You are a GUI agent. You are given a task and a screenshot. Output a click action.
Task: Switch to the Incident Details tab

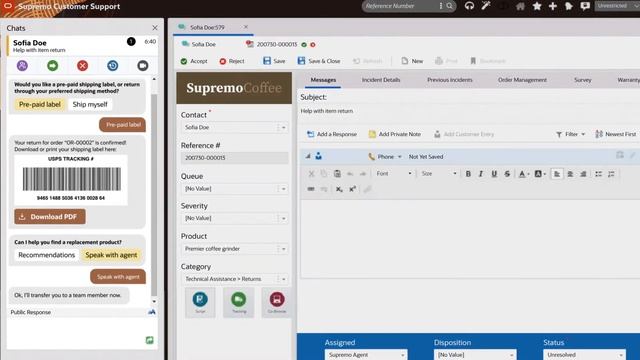381,80
